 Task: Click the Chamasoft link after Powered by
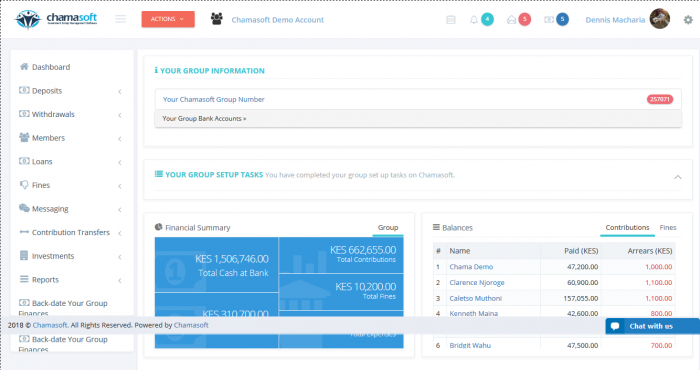pyautogui.click(x=191, y=325)
